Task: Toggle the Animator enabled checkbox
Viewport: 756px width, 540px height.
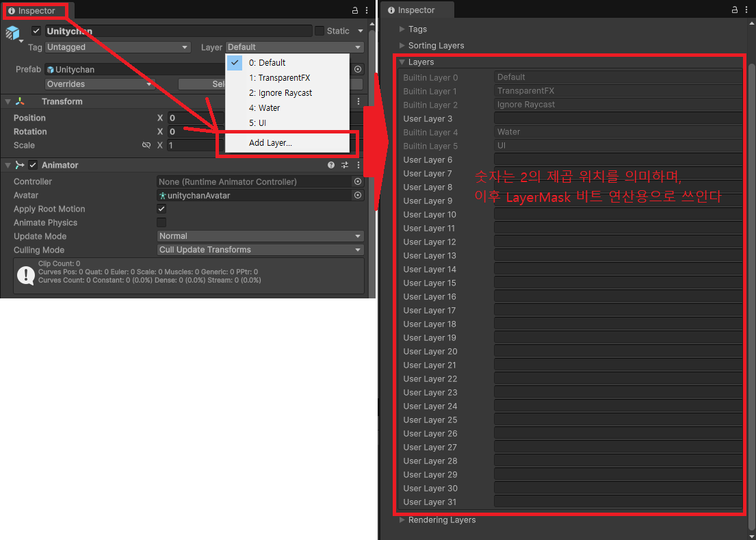Action: tap(33, 165)
